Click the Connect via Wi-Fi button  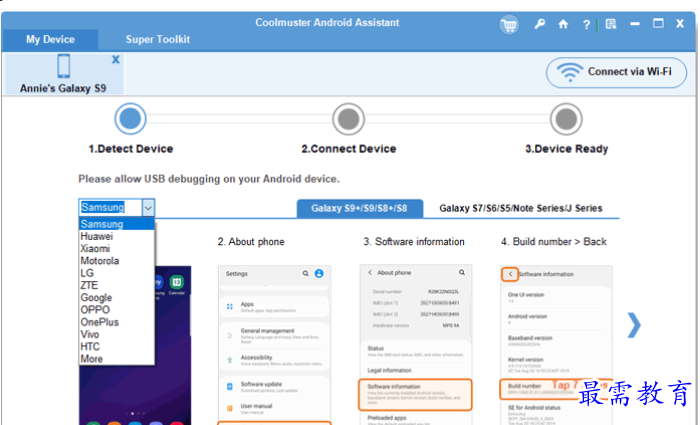pos(616,72)
